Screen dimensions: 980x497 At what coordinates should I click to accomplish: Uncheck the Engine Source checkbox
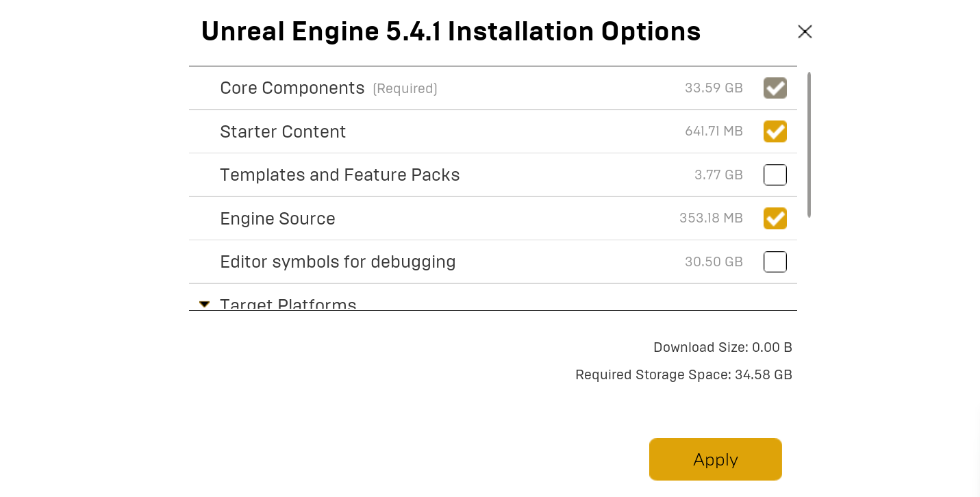(775, 218)
